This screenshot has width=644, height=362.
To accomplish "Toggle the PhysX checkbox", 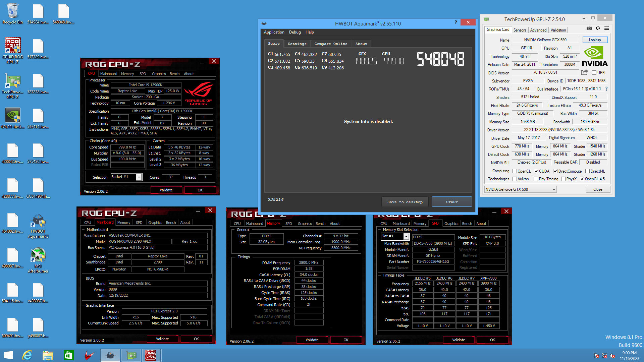I will pyautogui.click(x=563, y=179).
